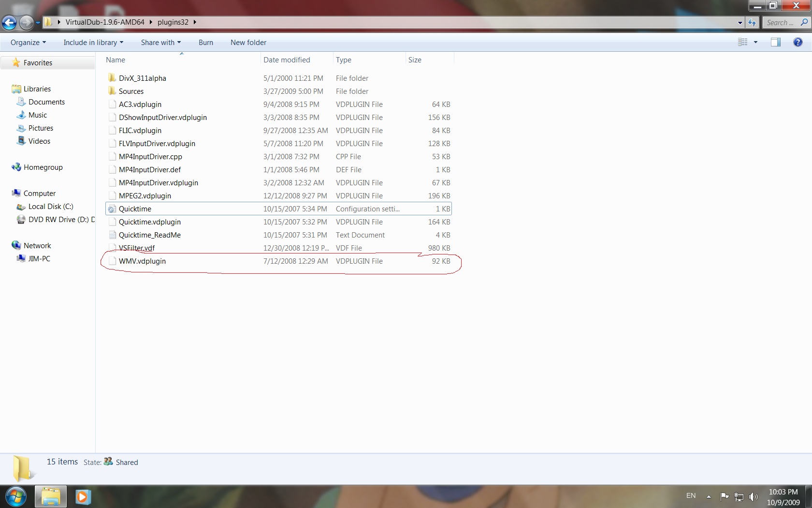Click the Action Center flag icon
This screenshot has height=508, width=812.
724,496
